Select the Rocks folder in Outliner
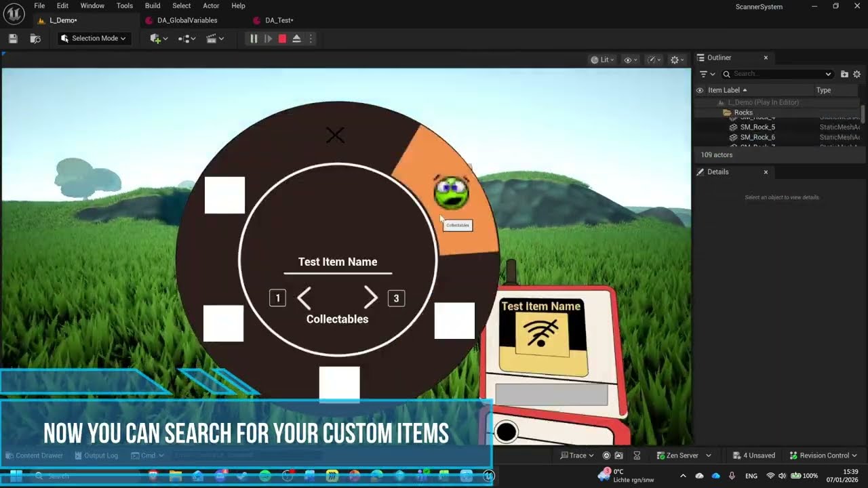 click(x=743, y=113)
